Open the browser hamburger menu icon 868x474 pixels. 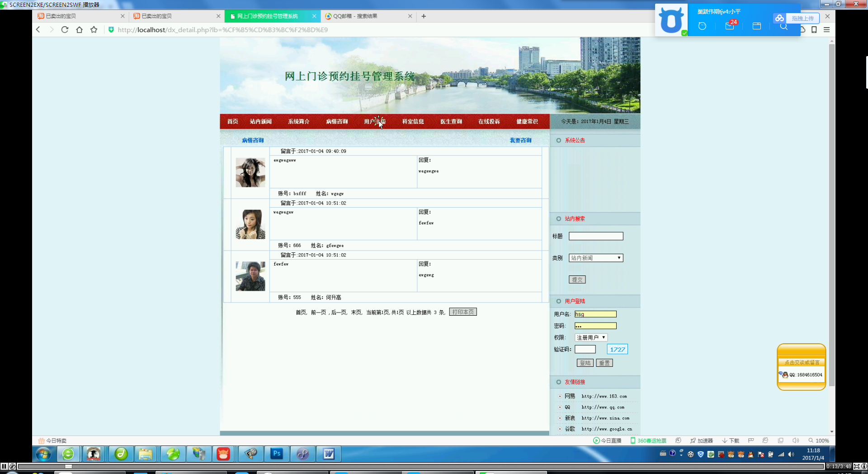[x=826, y=29]
